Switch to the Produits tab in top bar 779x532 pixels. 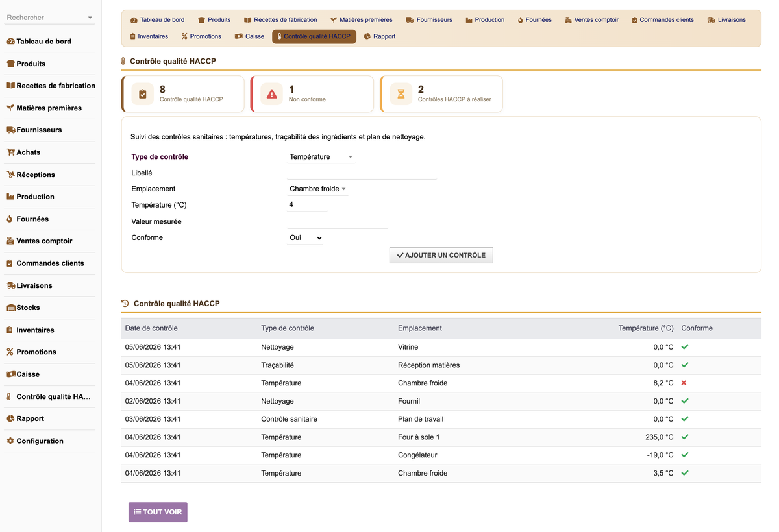[214, 20]
